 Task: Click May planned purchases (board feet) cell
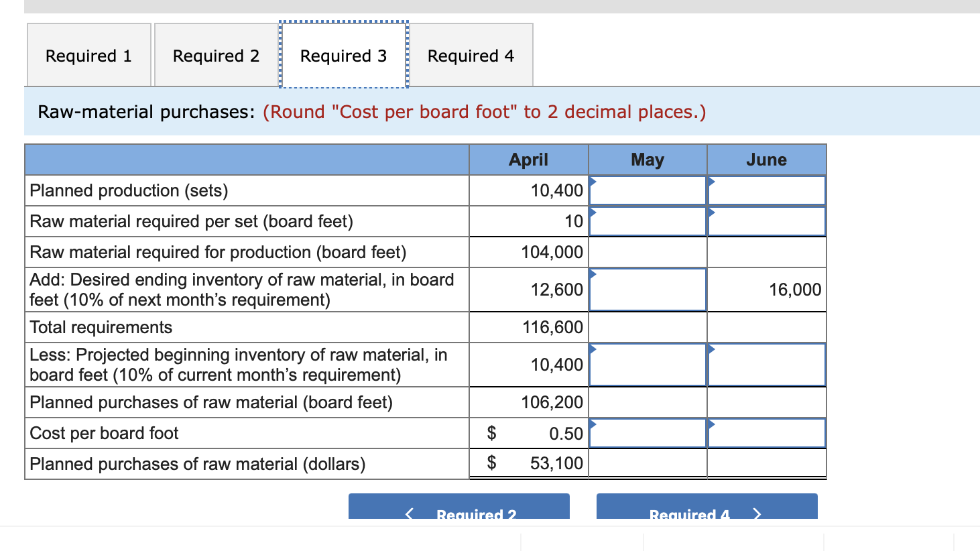pos(648,402)
